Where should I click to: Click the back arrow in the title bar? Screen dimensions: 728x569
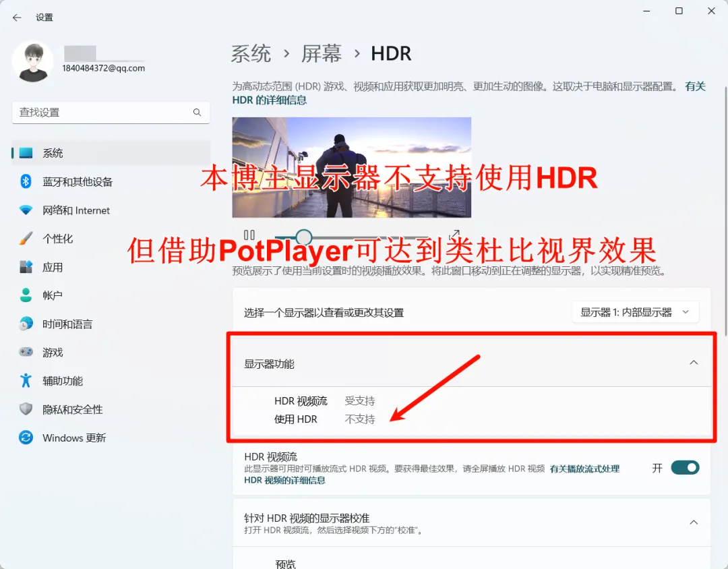pyautogui.click(x=17, y=18)
